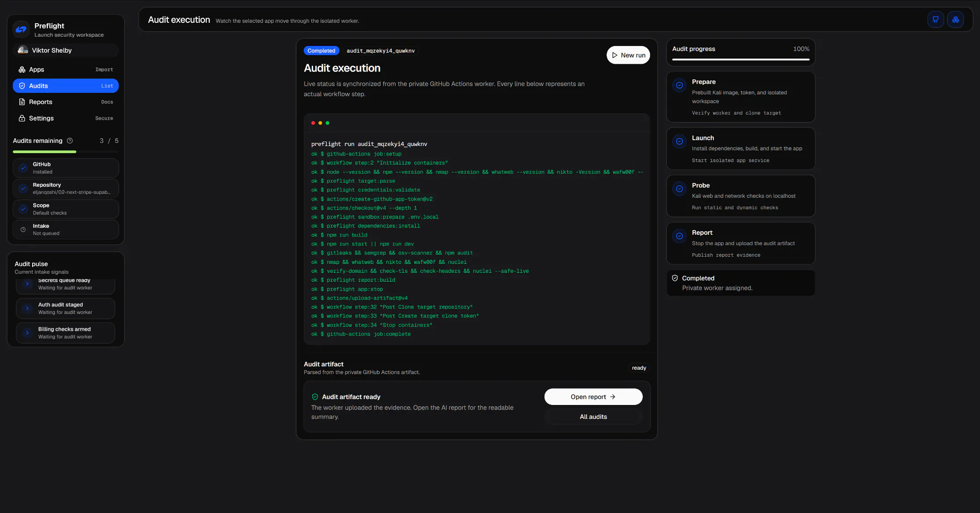Click the Open report button
The image size is (980, 513).
(593, 397)
